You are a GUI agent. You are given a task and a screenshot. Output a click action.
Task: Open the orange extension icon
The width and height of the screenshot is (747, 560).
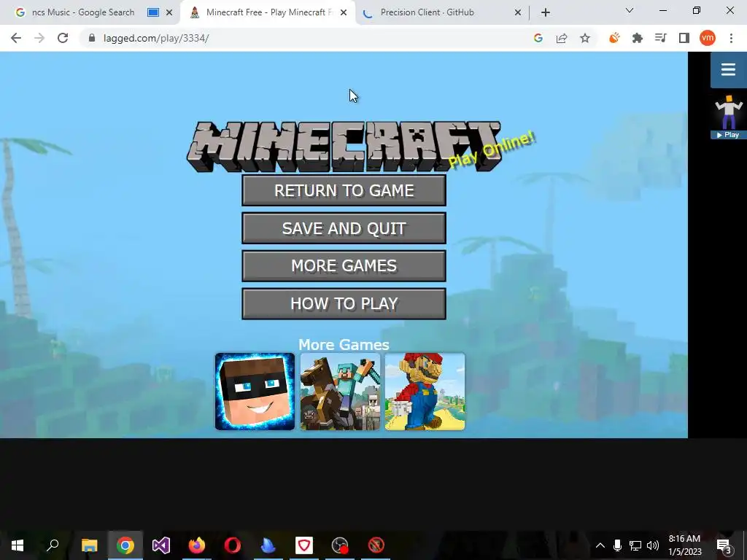(x=614, y=38)
